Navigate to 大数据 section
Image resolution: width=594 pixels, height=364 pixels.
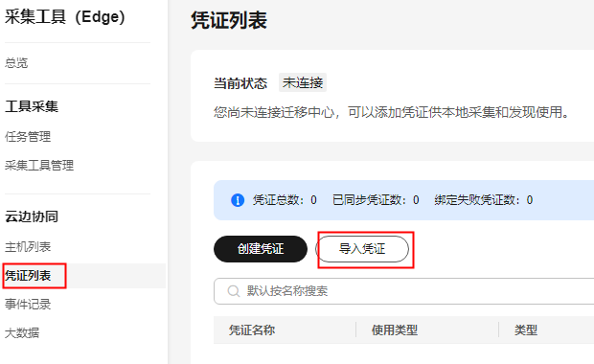[22, 333]
